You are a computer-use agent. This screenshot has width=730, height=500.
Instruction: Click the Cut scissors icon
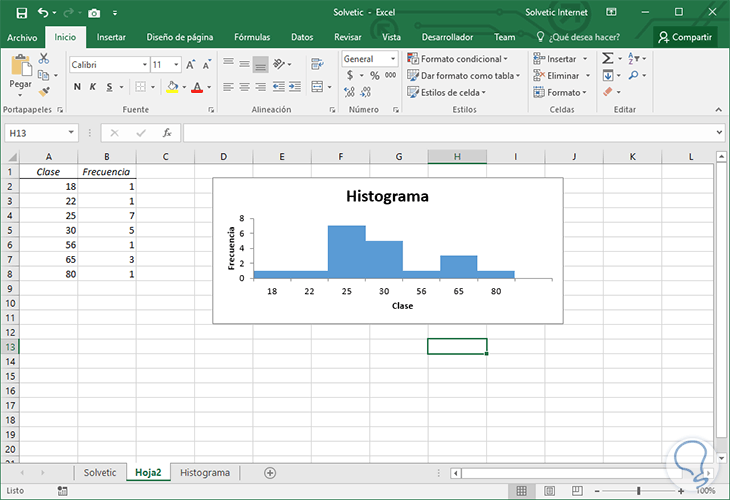43,59
